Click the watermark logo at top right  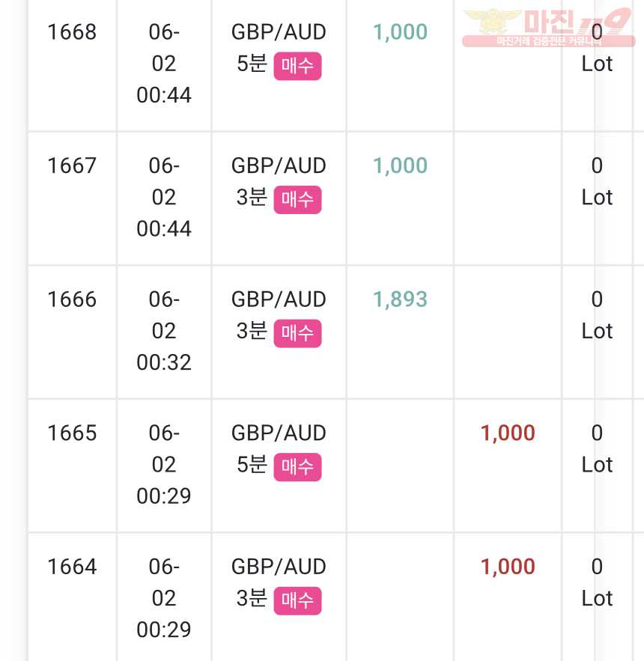[548, 28]
